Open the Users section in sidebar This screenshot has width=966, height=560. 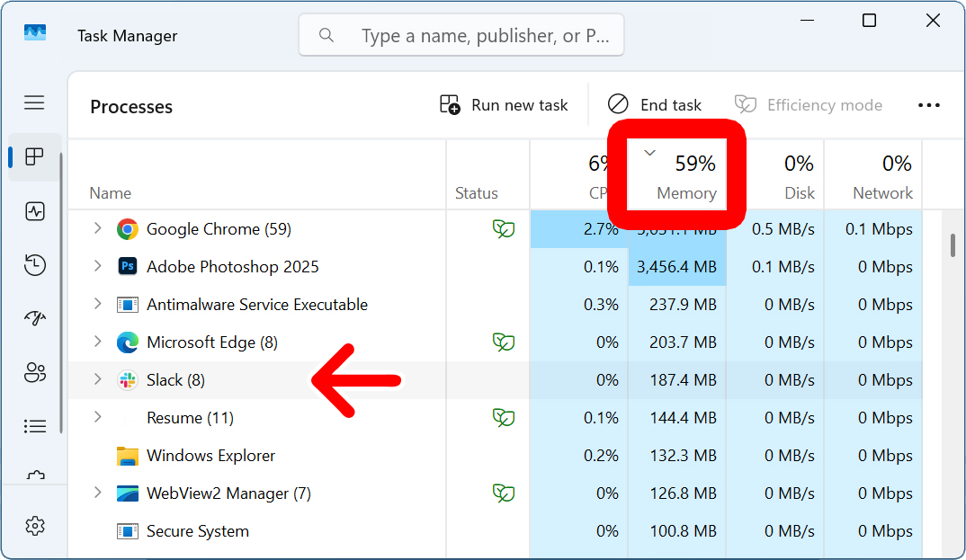pyautogui.click(x=34, y=372)
